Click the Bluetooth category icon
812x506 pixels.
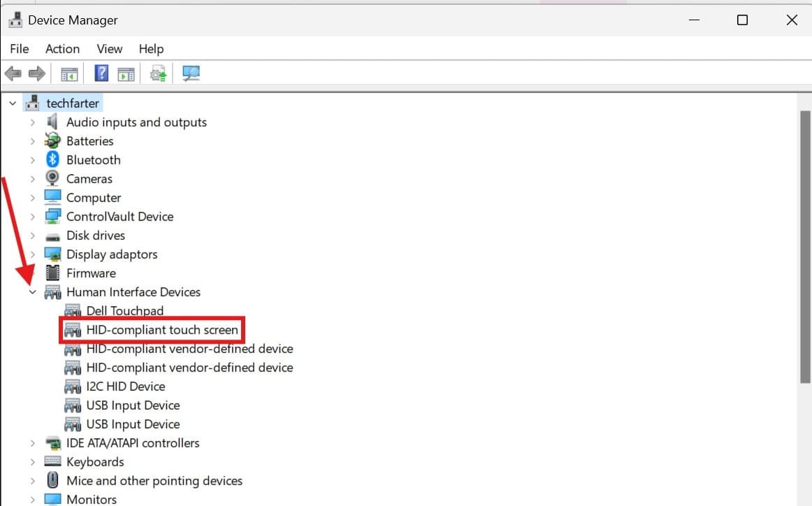(x=53, y=160)
